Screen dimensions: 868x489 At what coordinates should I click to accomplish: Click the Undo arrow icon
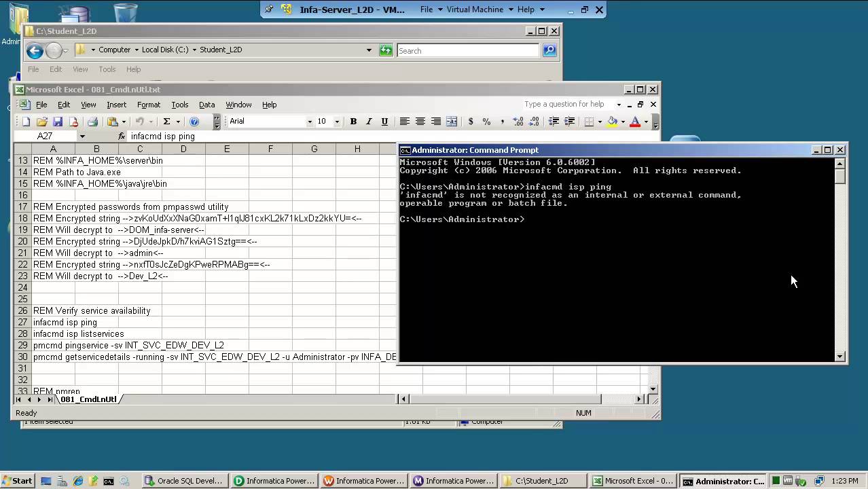pyautogui.click(x=140, y=122)
